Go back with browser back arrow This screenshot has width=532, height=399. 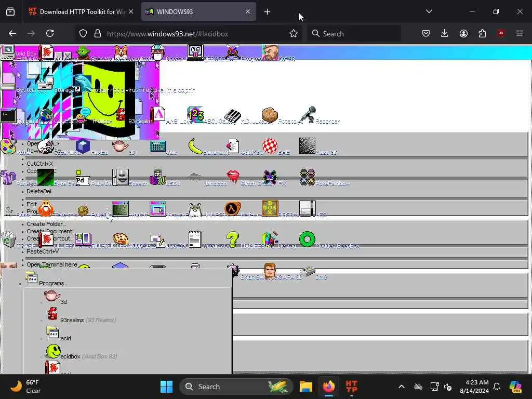click(x=12, y=33)
